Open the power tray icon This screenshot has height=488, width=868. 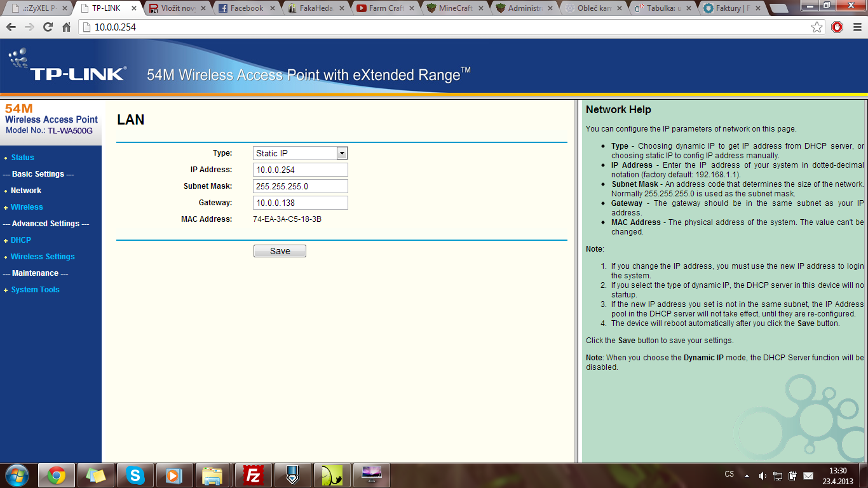(792, 475)
